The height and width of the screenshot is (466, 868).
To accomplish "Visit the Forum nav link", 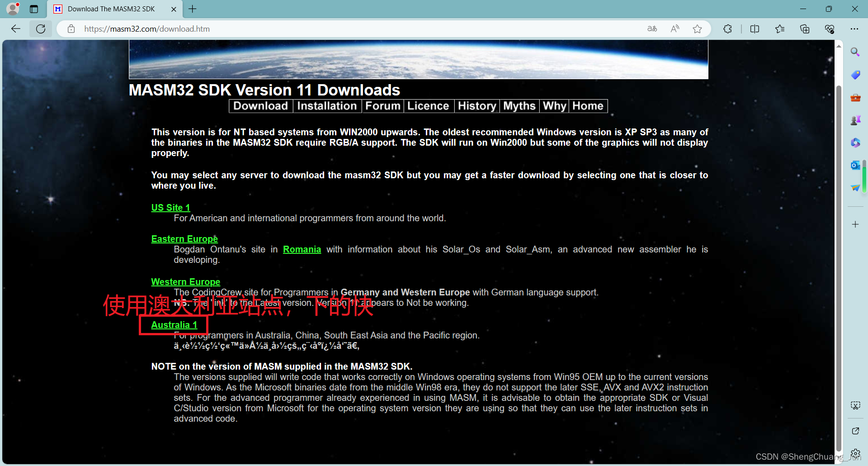I will (382, 106).
